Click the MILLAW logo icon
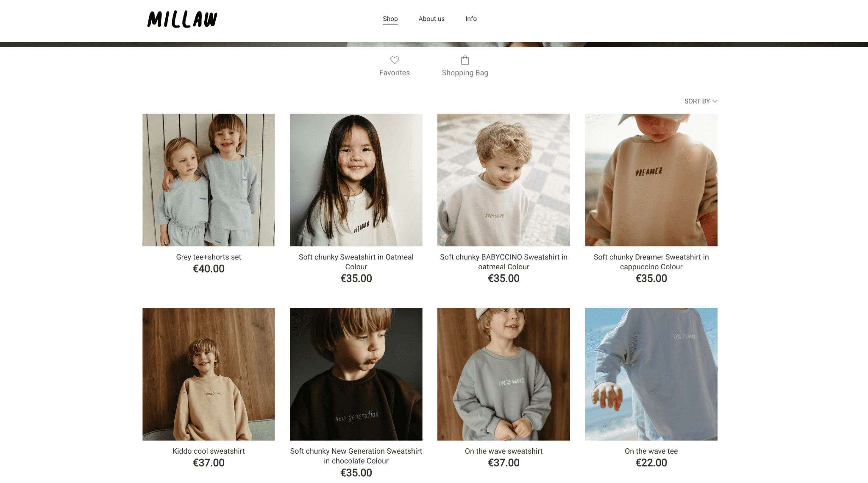 coord(183,18)
